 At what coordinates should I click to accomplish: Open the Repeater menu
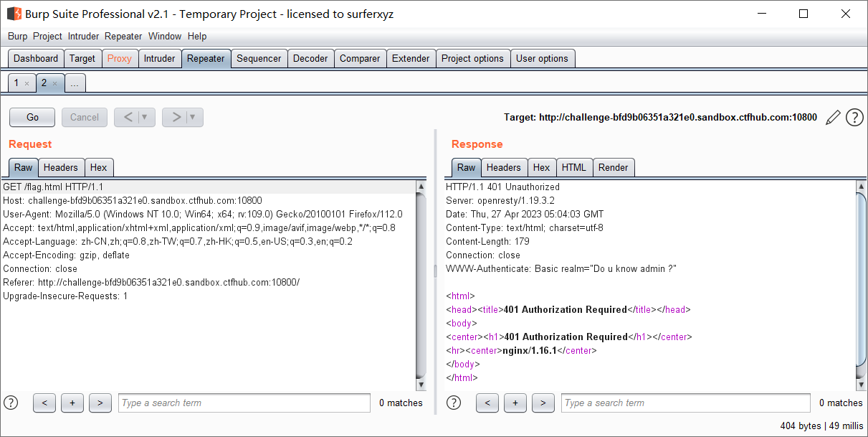click(x=123, y=36)
